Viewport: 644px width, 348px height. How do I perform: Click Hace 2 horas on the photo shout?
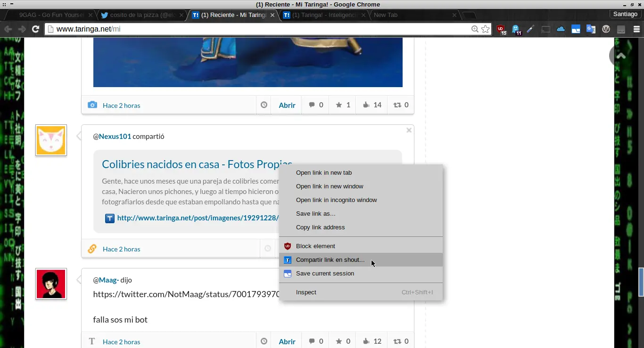click(x=121, y=105)
